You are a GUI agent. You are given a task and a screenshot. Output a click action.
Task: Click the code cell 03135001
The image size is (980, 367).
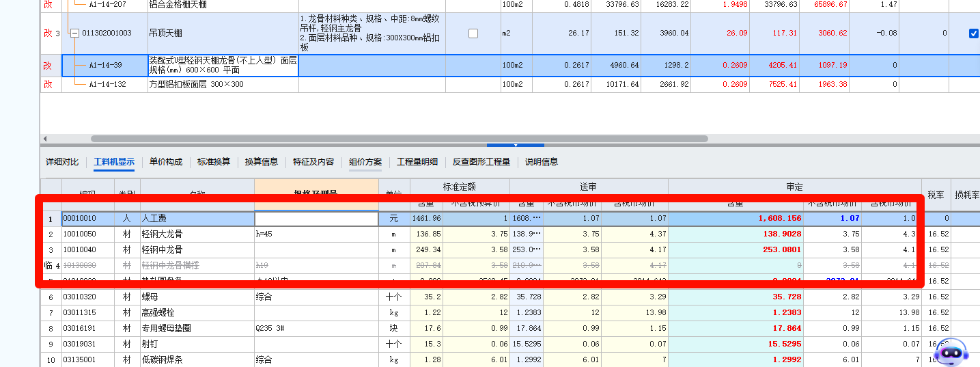87,359
